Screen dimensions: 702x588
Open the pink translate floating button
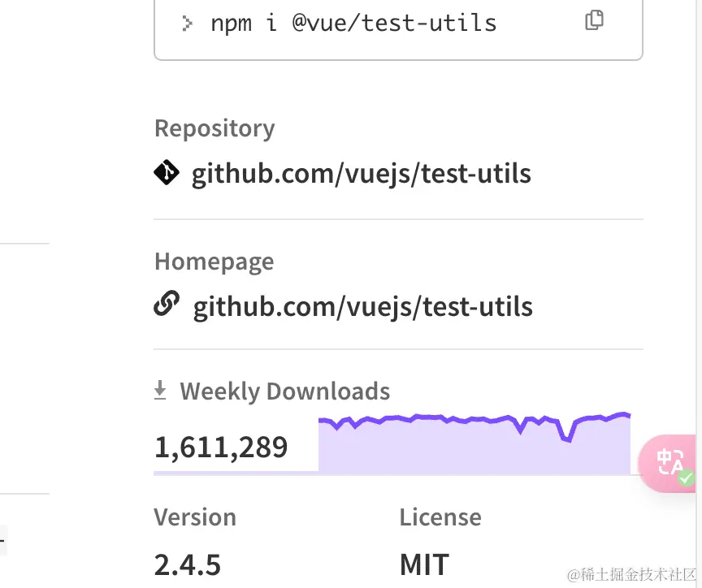click(671, 462)
